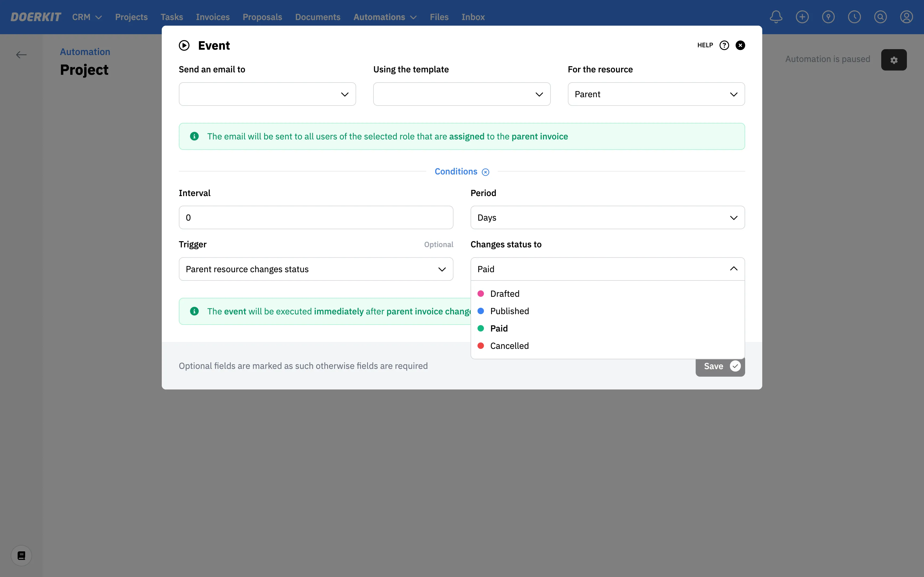The image size is (924, 577).
Task: Open the help question mark in dialog
Action: [x=724, y=45]
